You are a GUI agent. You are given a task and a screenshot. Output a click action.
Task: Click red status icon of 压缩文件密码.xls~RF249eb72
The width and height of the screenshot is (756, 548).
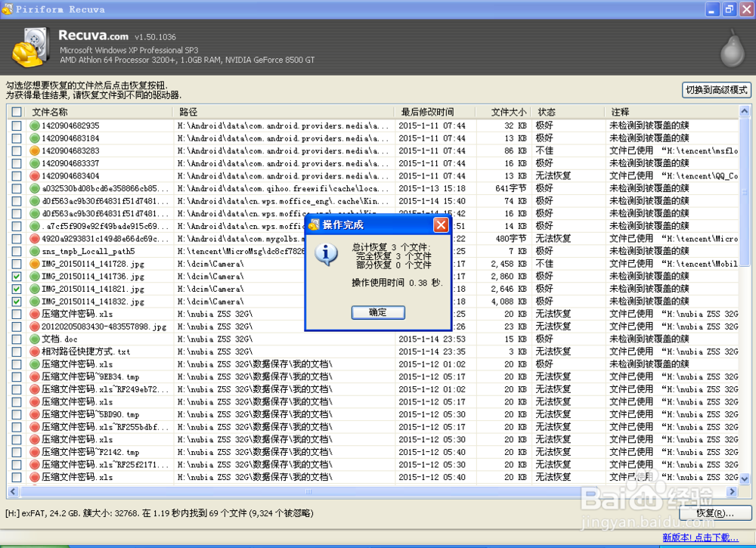point(34,389)
